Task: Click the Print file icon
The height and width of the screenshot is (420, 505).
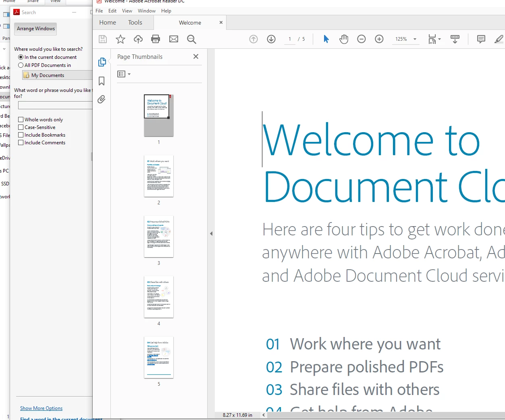Action: (x=156, y=39)
